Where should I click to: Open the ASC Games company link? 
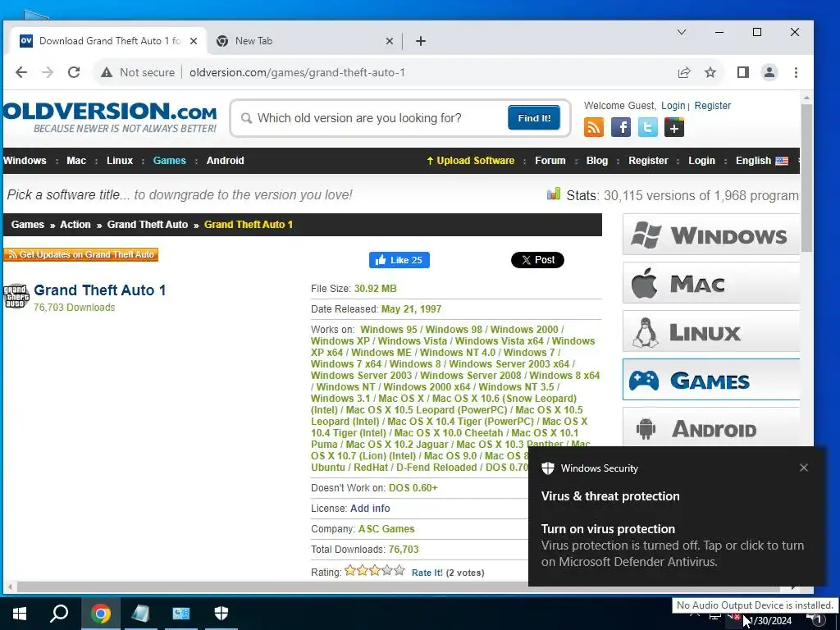click(386, 529)
